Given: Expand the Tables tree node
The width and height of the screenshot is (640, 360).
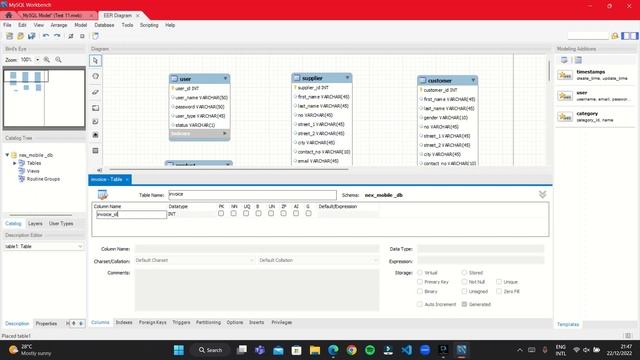Looking at the screenshot, I should point(15,163).
